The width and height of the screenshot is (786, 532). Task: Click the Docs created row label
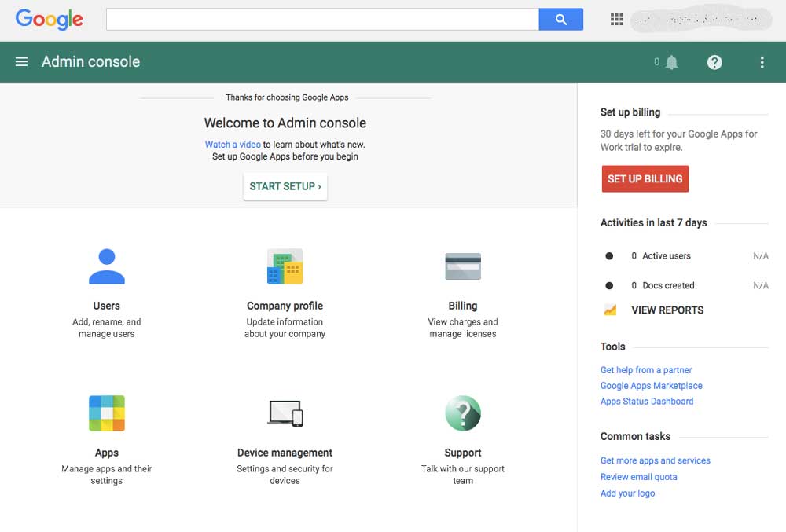(x=668, y=285)
